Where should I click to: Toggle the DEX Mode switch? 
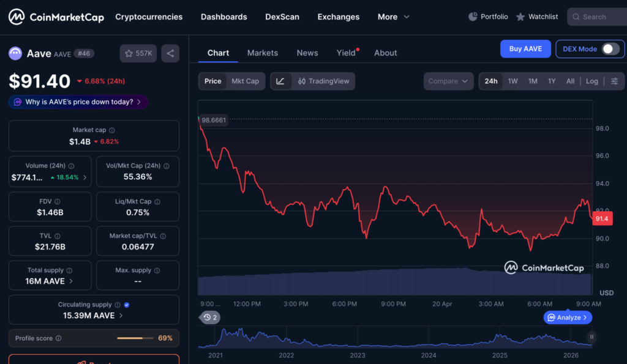(610, 49)
